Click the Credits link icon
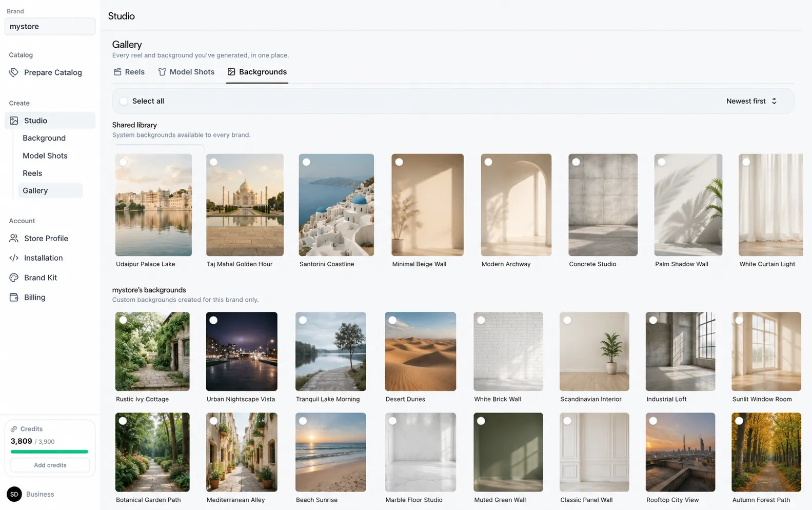The width and height of the screenshot is (812, 510). click(x=14, y=429)
